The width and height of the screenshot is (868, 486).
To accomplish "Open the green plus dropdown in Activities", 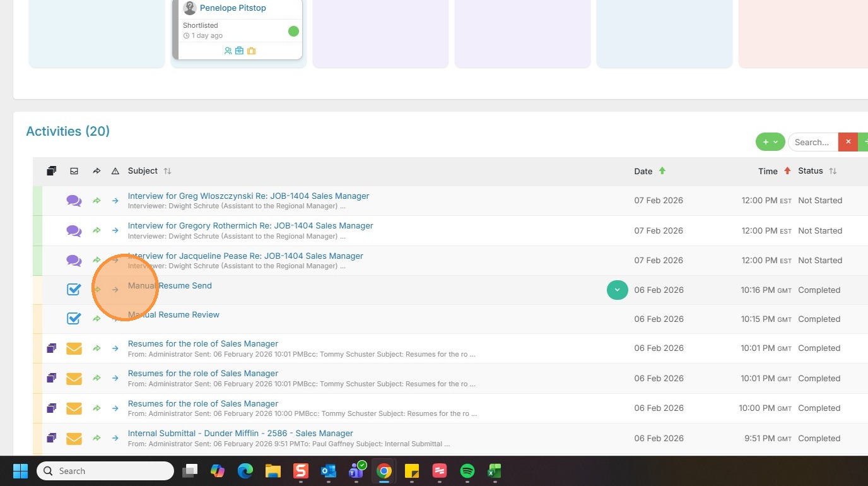I will [770, 142].
